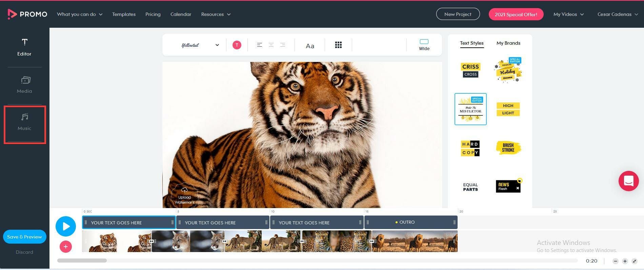This screenshot has height=270, width=644.
Task: Click the 10 second ruler mark
Action: 273,211
